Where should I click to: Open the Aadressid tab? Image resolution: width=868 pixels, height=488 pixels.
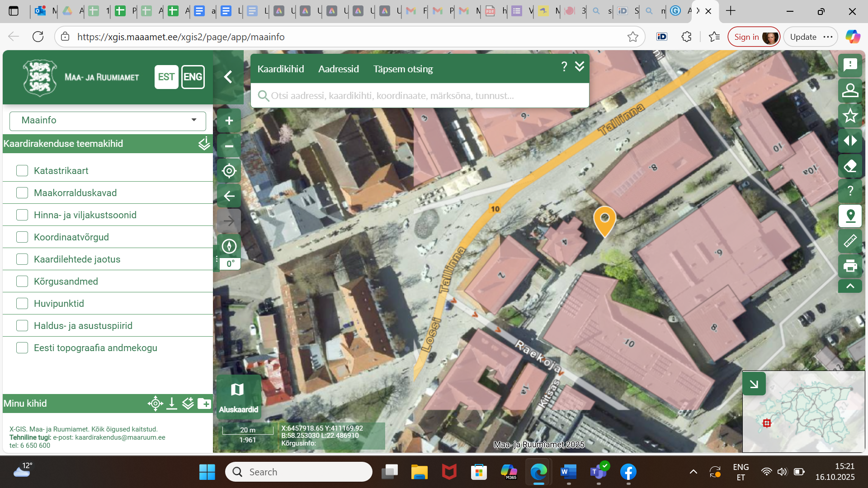[338, 69]
